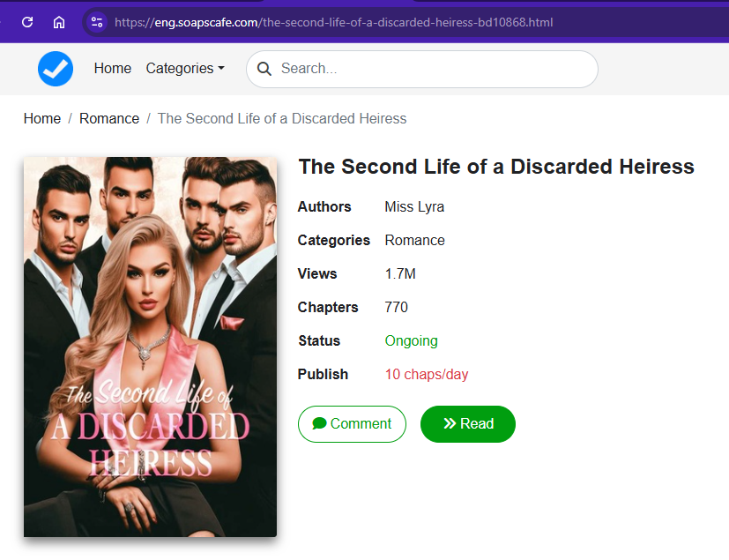
Task: Start reading with the Read button
Action: pos(468,423)
